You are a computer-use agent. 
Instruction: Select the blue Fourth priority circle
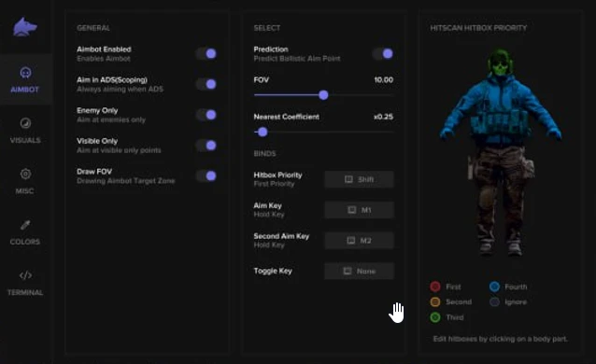click(x=494, y=287)
